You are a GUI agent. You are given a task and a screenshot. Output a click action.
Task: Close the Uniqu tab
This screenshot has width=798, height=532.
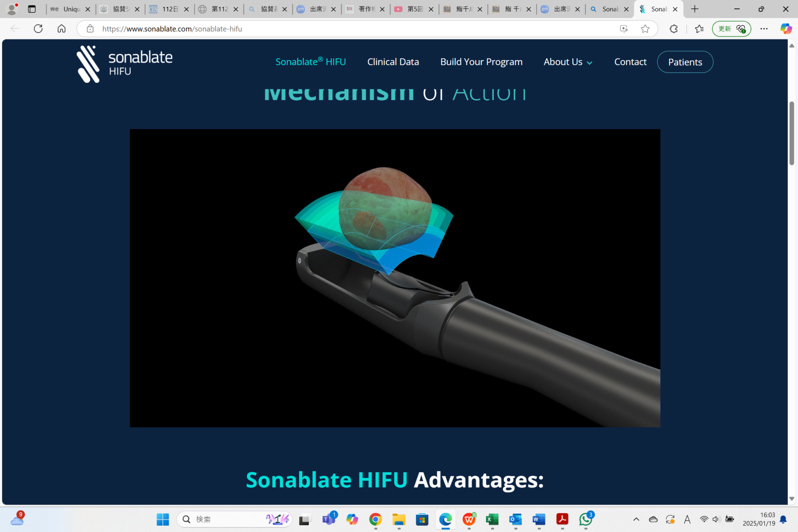point(88,9)
